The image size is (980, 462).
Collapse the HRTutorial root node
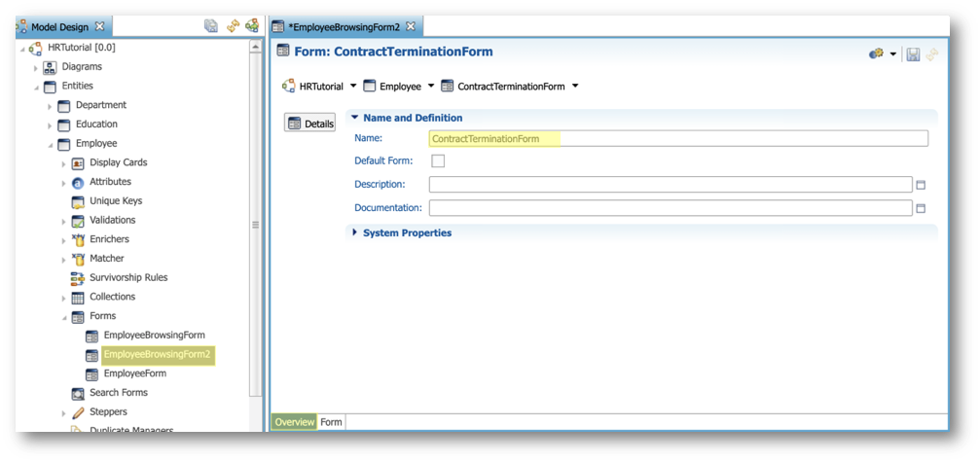pos(22,48)
